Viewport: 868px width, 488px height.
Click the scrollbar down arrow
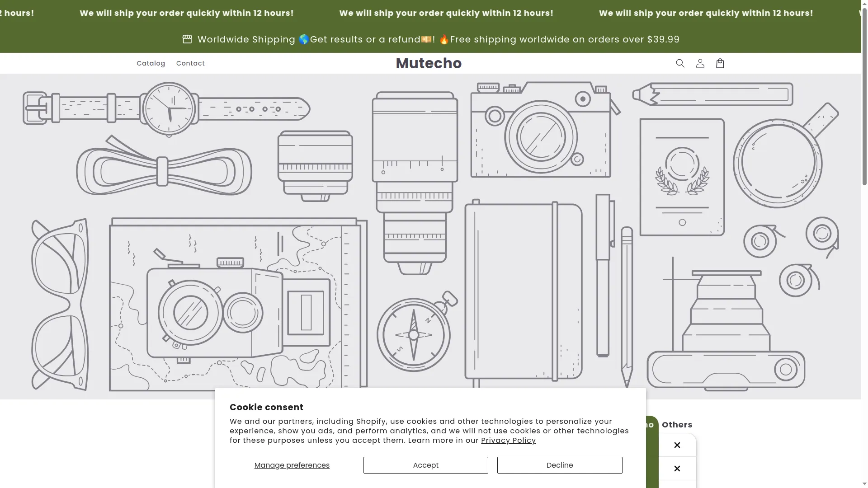pos(864,484)
